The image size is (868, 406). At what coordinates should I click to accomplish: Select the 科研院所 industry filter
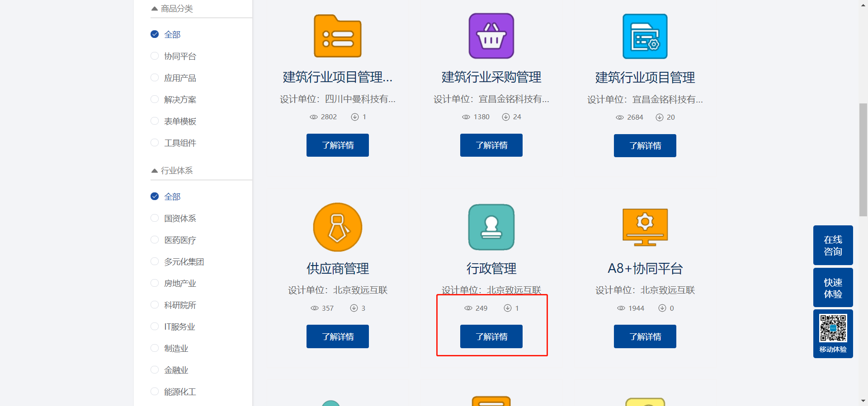(173, 305)
